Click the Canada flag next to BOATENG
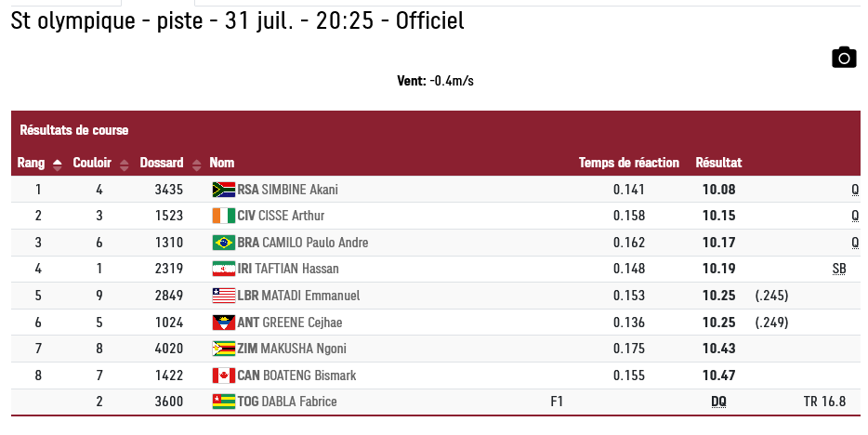The image size is (868, 435). pyautogui.click(x=224, y=376)
